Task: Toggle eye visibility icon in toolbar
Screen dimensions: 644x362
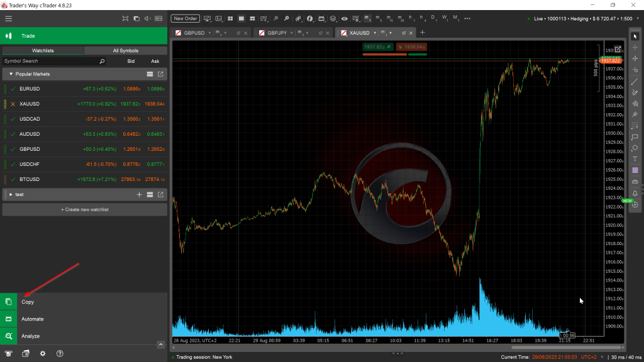Action: coord(344,18)
